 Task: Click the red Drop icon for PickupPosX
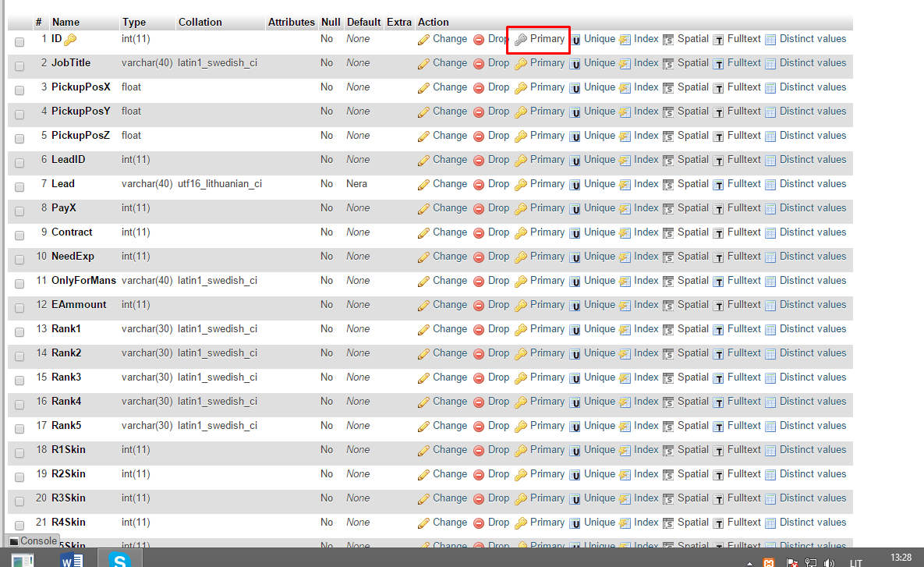[479, 88]
